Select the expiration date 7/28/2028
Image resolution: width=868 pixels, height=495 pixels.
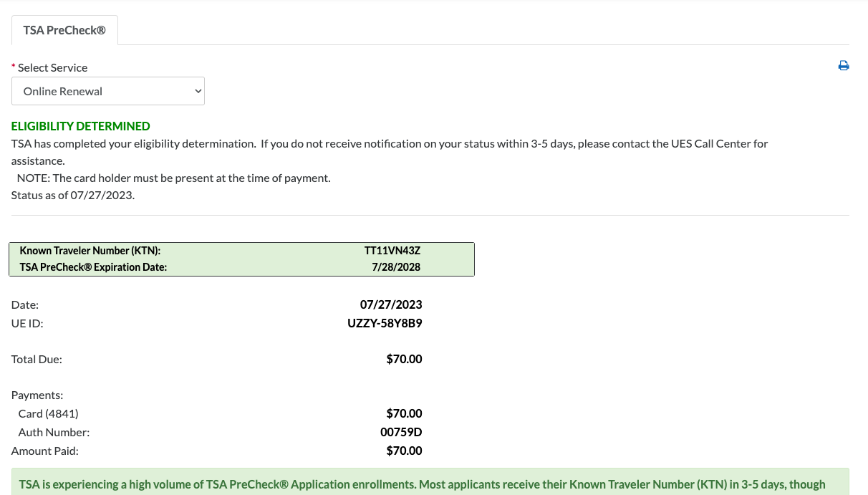pos(397,267)
